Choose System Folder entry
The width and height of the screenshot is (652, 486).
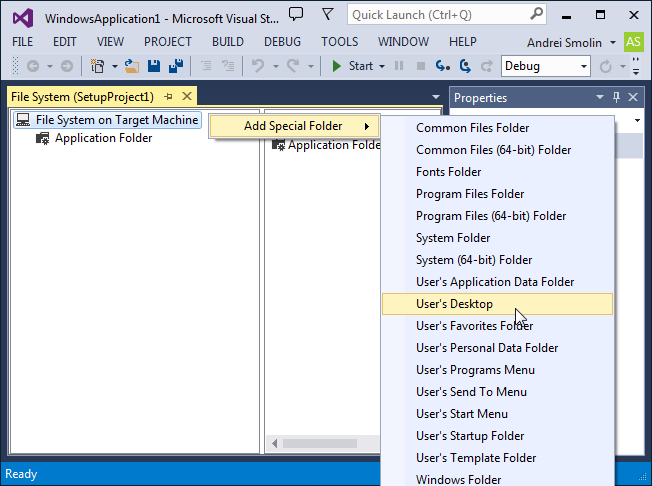497,238
